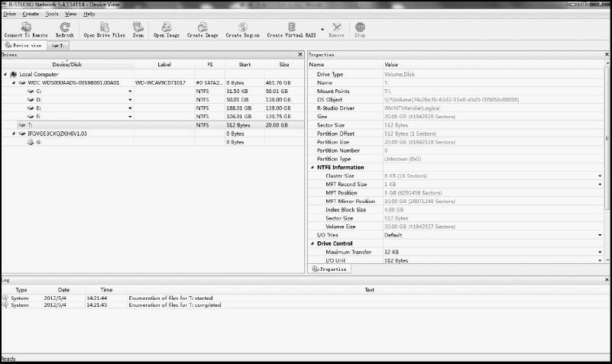Click the Create Image toolbar icon
The image size is (612, 364).
pyautogui.click(x=202, y=29)
